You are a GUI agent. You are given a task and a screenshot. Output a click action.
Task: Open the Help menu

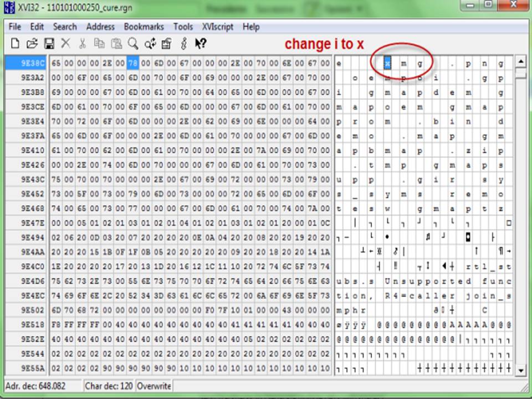[251, 27]
